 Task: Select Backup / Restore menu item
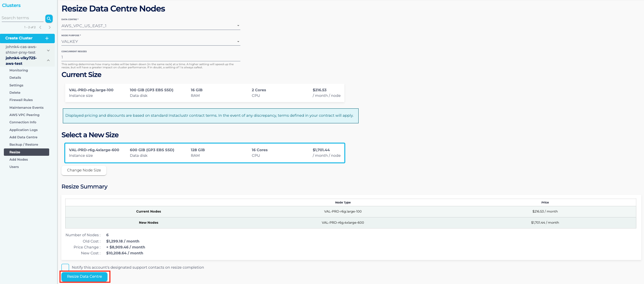click(24, 145)
